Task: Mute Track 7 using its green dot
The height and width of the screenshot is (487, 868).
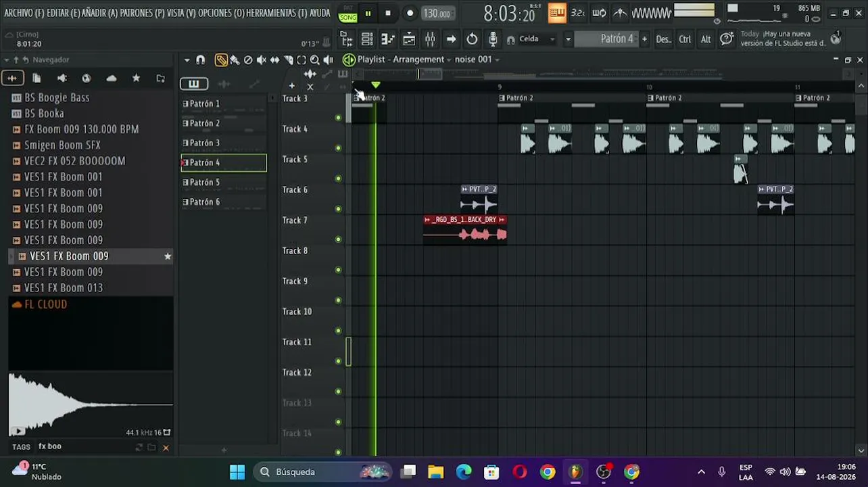Action: pyautogui.click(x=338, y=239)
